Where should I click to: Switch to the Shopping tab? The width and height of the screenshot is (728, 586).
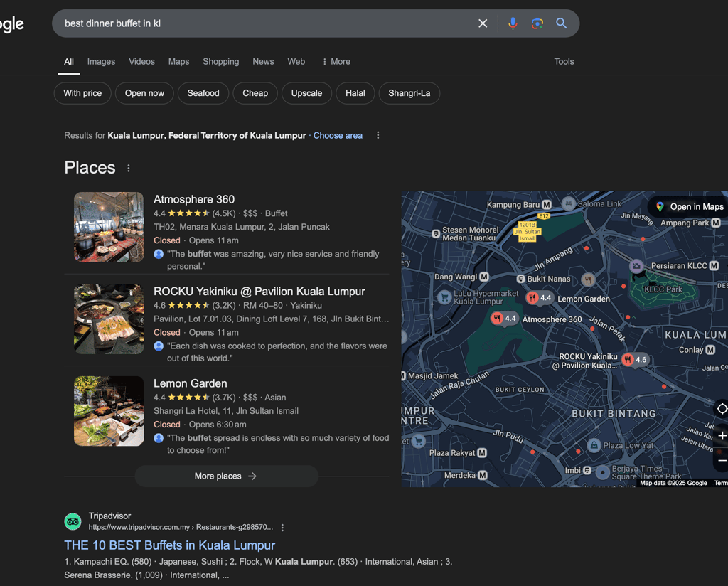point(221,62)
